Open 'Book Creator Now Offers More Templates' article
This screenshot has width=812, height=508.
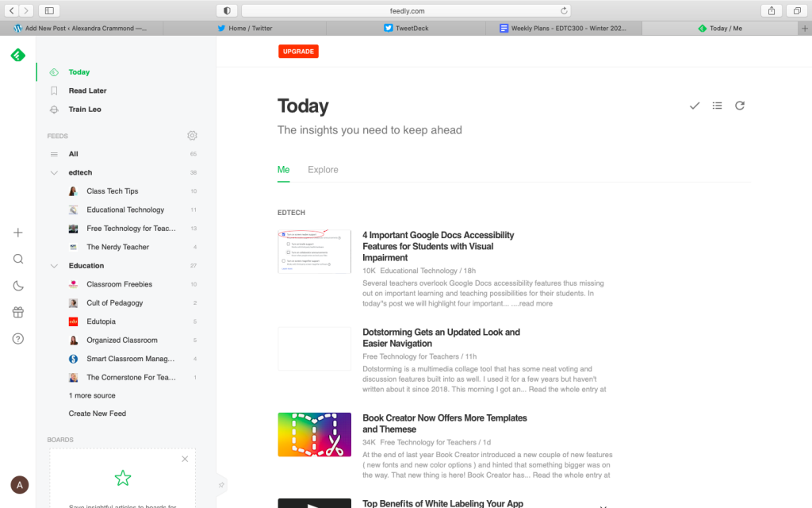coord(445,424)
